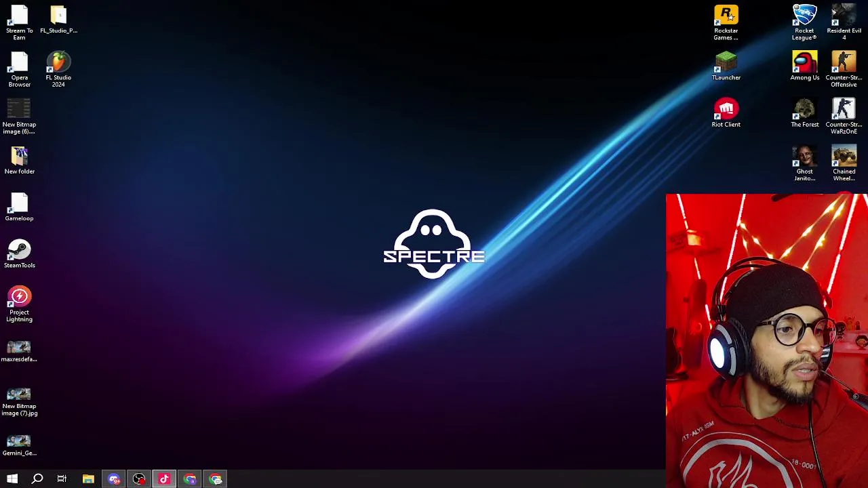Open File Explorer from the taskbar
868x488 pixels.
coord(88,479)
